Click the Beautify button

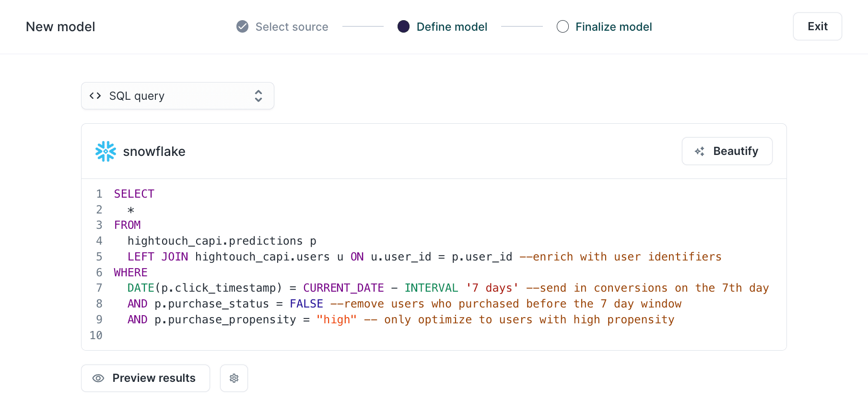tap(727, 152)
